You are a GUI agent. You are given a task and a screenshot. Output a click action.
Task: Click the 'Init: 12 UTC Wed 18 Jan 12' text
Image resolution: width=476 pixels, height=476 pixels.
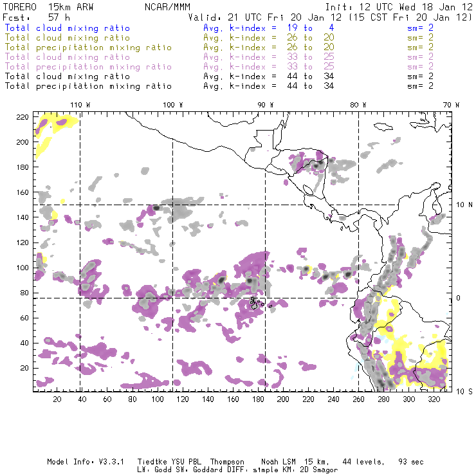(399, 7)
